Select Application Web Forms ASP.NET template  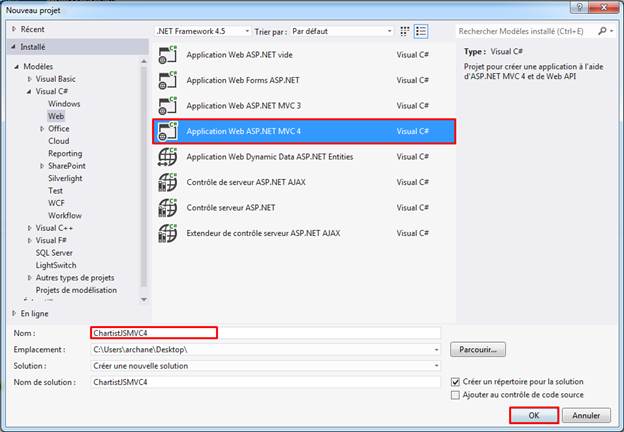coord(304,80)
